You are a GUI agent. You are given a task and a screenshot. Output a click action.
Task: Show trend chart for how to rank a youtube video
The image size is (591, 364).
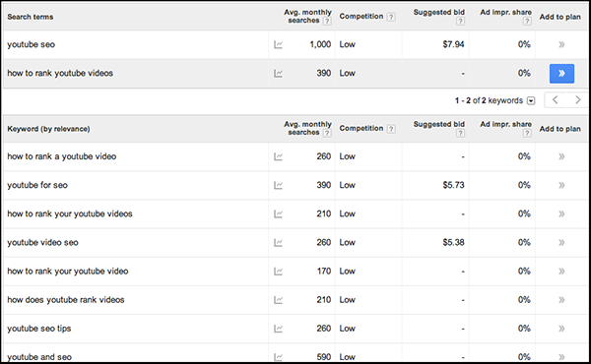(278, 156)
